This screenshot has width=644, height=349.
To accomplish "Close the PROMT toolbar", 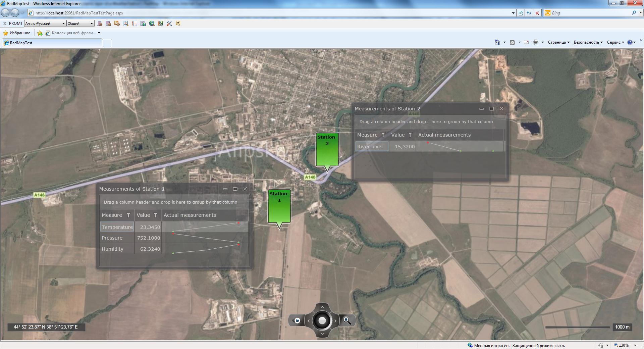I will 5,23.
